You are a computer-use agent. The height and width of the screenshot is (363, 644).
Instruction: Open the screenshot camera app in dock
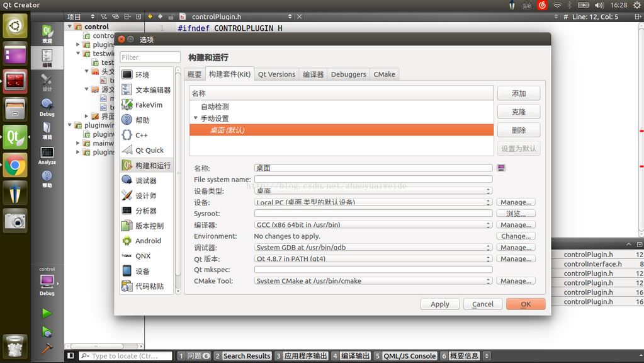(15, 221)
